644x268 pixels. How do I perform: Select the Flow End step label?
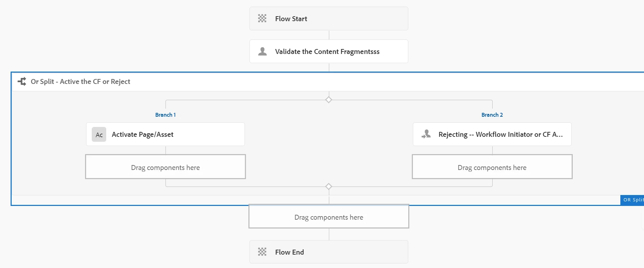point(289,252)
